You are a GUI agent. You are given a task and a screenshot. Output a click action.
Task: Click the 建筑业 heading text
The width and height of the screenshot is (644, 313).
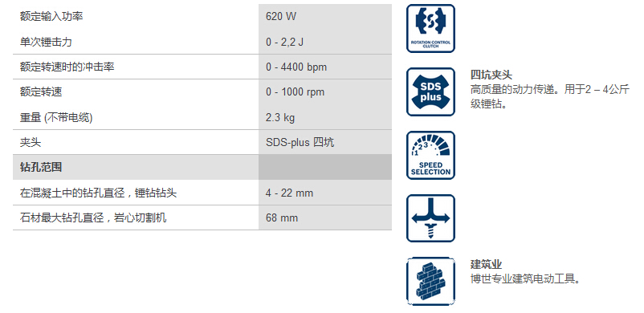point(486,265)
